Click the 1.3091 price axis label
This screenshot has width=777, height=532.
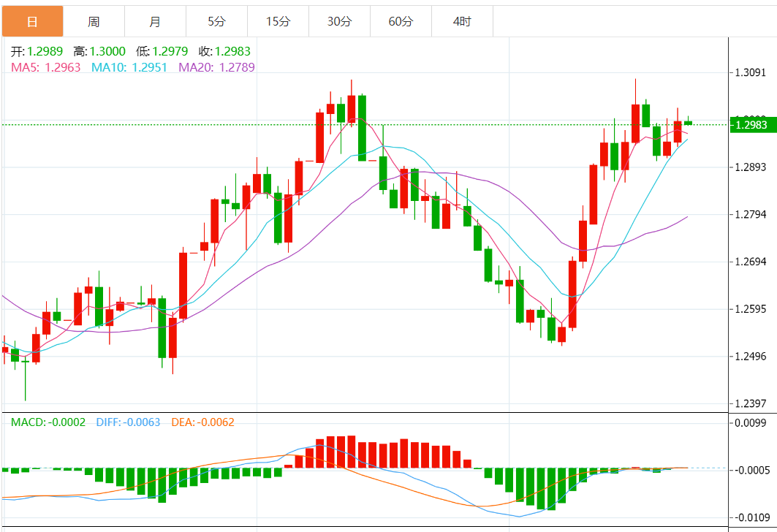point(750,73)
